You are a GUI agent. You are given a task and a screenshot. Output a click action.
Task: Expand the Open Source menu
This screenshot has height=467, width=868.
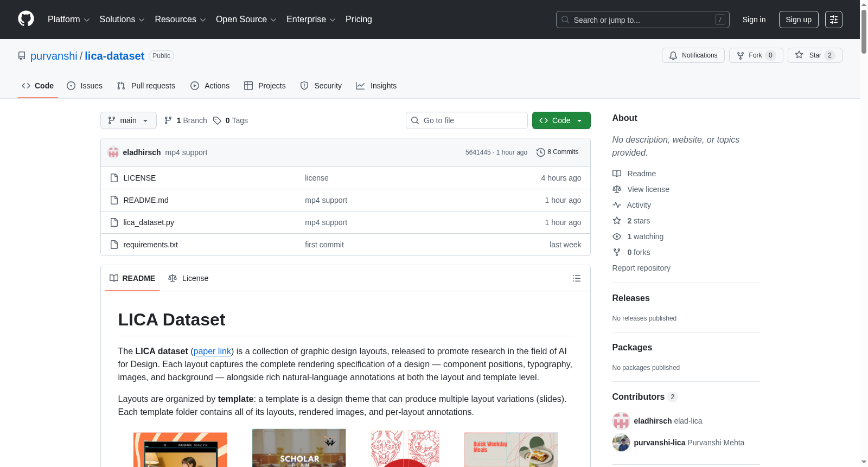246,20
